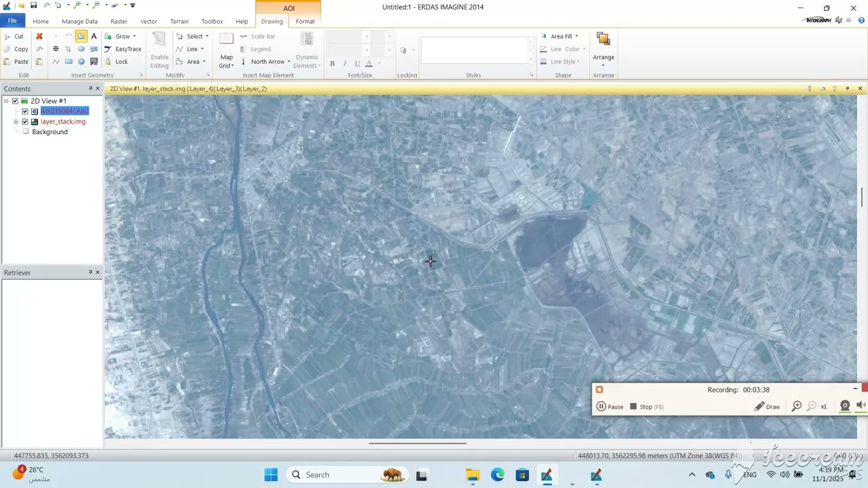
Task: Click the Lock geometry tool
Action: (x=116, y=62)
